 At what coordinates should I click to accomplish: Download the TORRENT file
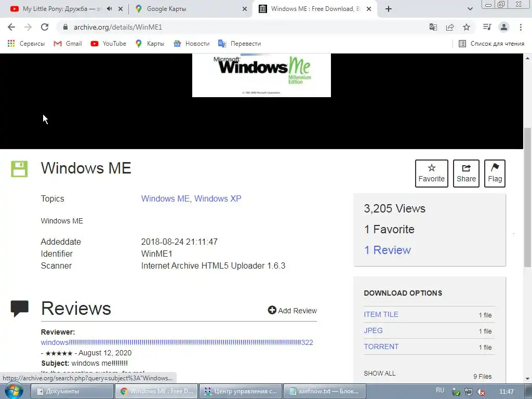click(381, 347)
